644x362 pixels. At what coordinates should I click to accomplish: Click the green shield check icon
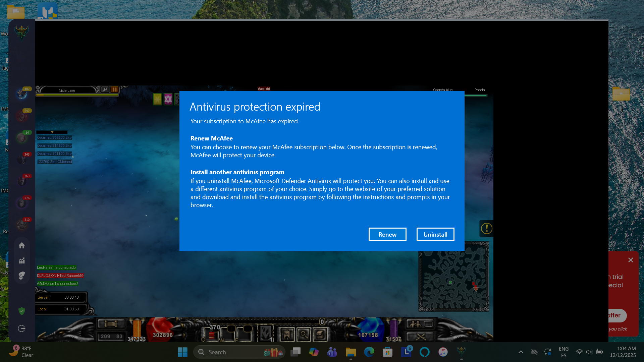tap(22, 311)
